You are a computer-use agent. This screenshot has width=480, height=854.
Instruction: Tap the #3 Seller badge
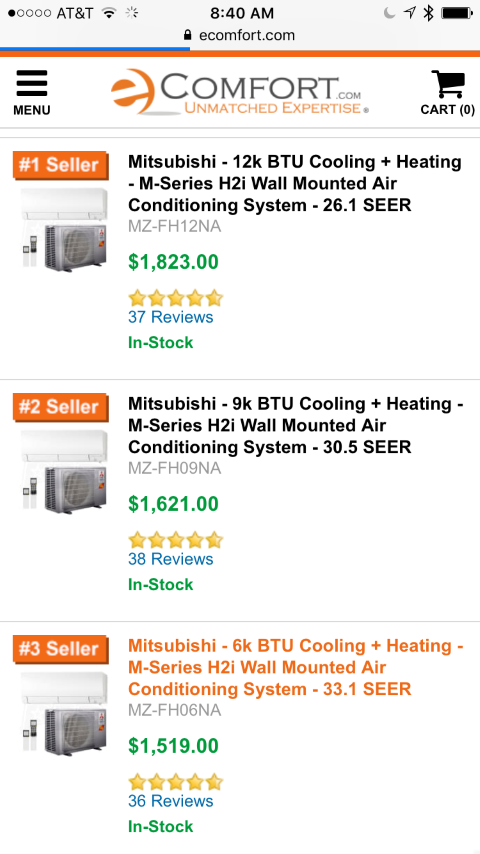[60, 649]
